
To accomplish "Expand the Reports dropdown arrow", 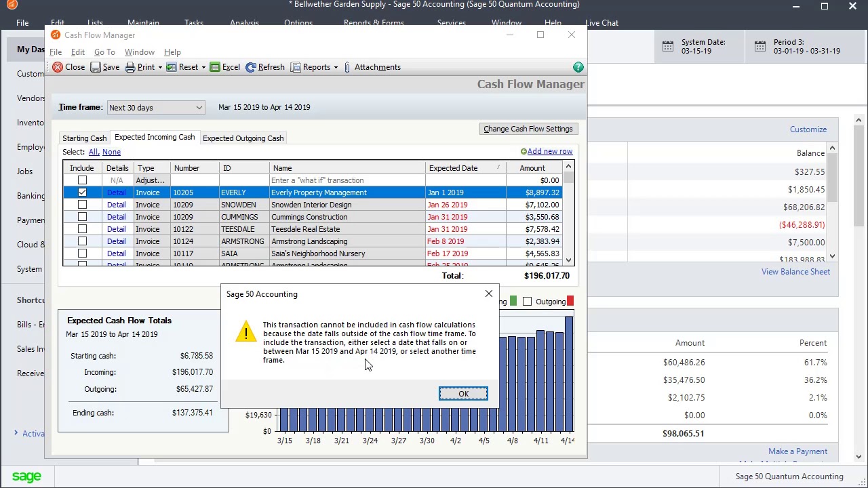I will coord(335,67).
